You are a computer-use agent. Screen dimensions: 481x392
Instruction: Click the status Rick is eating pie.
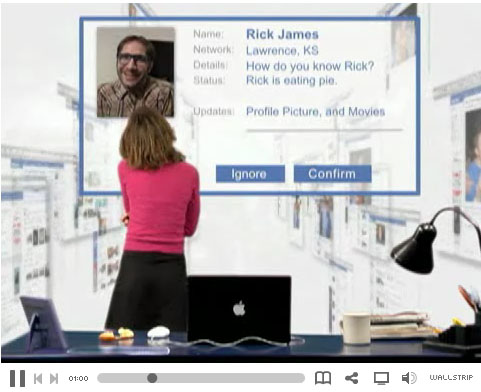tap(292, 81)
